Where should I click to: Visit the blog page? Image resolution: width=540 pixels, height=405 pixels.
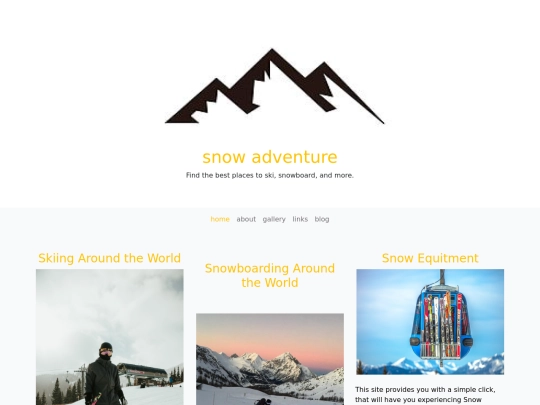(x=322, y=219)
